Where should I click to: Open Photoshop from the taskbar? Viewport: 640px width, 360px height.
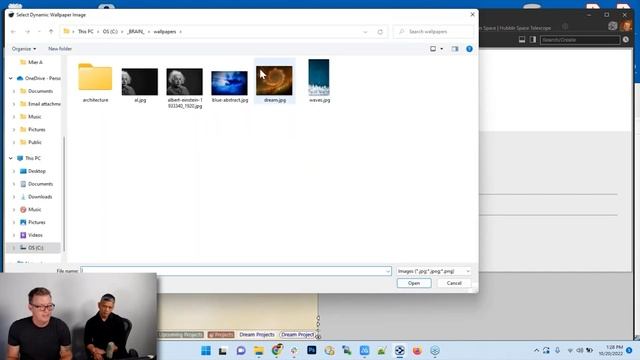pyautogui.click(x=312, y=350)
